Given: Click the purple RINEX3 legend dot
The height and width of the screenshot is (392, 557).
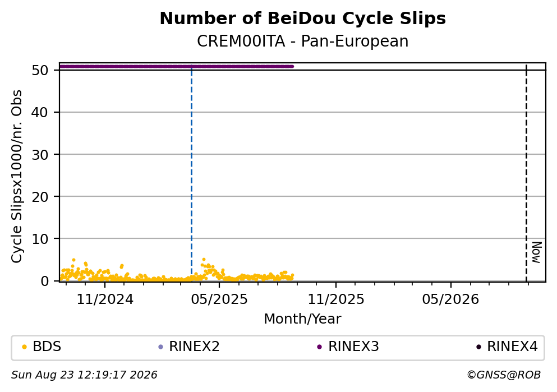Looking at the screenshot, I should coord(319,347).
